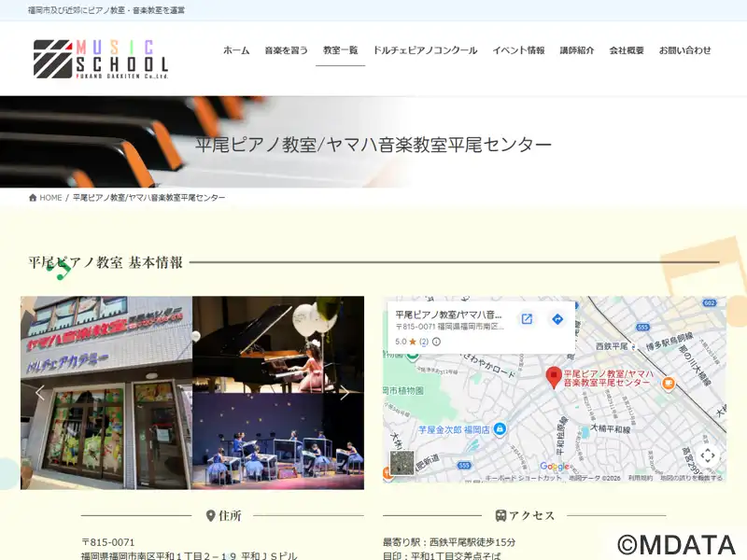The image size is (747, 560).
Task: Click 最寄り駅：西鉄平尾駅徒歩15分 text
Action: click(449, 542)
